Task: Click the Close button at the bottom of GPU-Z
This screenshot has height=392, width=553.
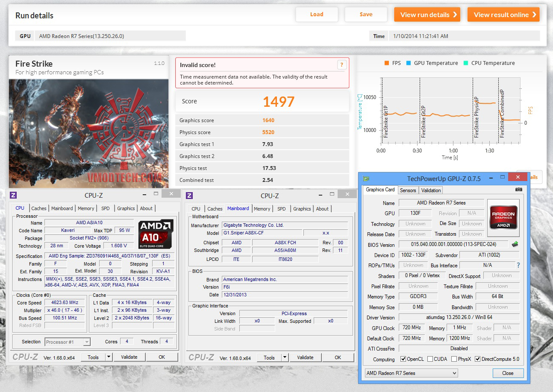Action: pyautogui.click(x=508, y=373)
